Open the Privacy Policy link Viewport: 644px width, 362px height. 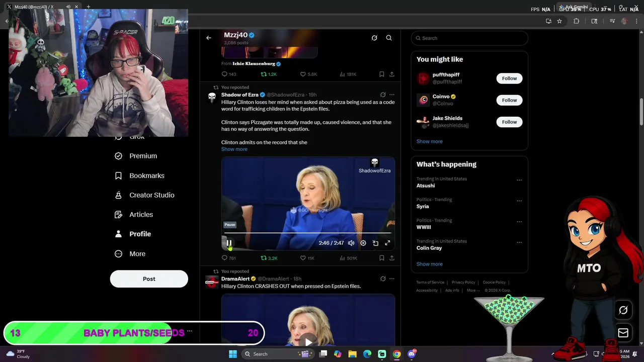click(x=463, y=283)
